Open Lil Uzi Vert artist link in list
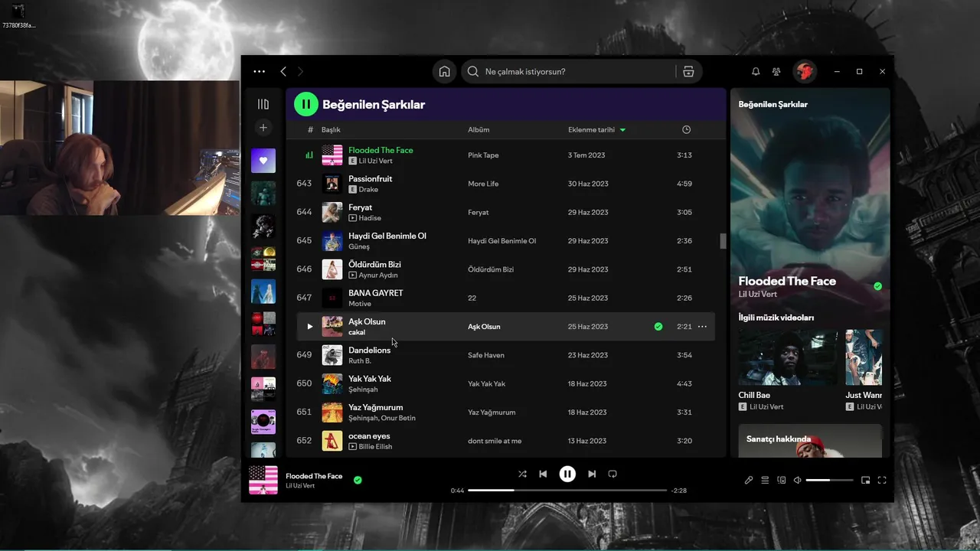 coord(375,161)
